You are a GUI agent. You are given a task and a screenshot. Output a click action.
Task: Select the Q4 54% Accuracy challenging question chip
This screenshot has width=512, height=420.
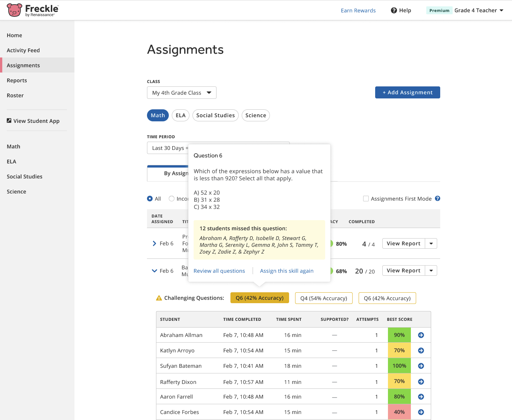[324, 298]
